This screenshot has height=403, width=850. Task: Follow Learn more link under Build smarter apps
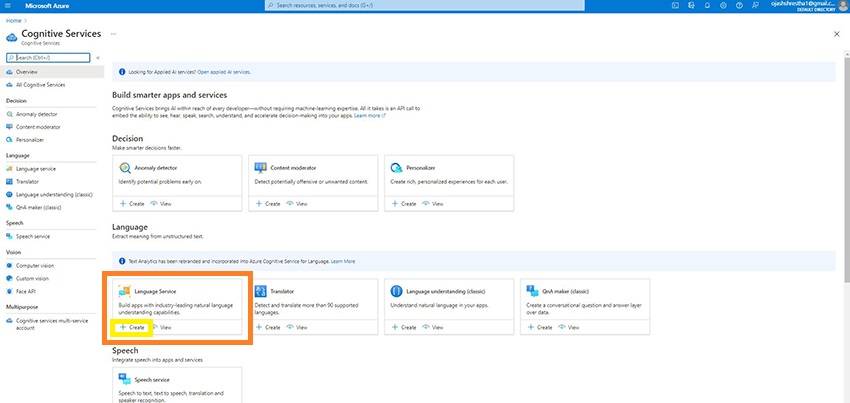pos(370,116)
